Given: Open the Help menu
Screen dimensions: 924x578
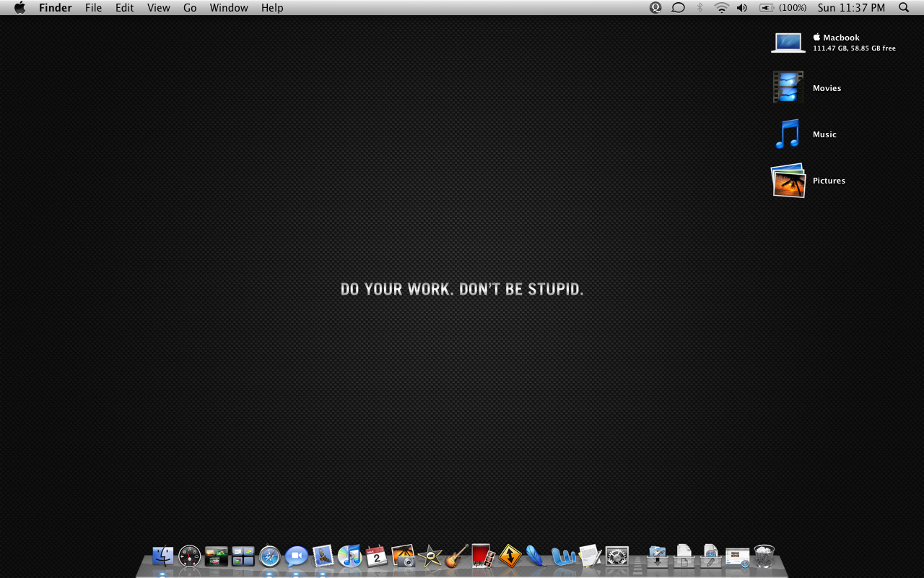Looking at the screenshot, I should point(272,8).
